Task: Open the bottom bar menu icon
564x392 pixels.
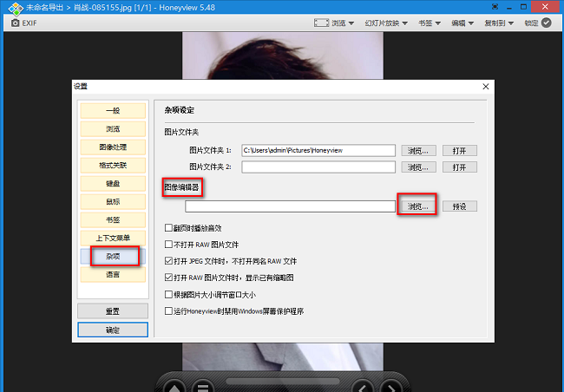Action: tap(203, 387)
